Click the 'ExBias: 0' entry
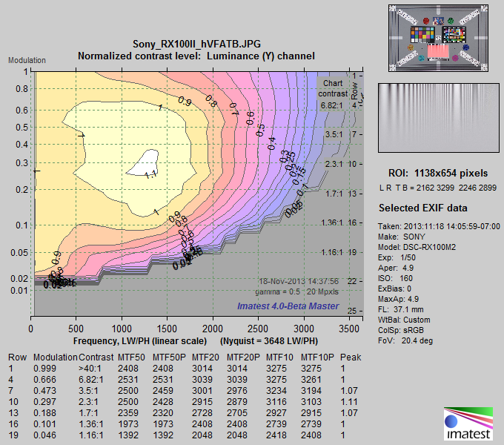504x445 pixels. [x=395, y=289]
